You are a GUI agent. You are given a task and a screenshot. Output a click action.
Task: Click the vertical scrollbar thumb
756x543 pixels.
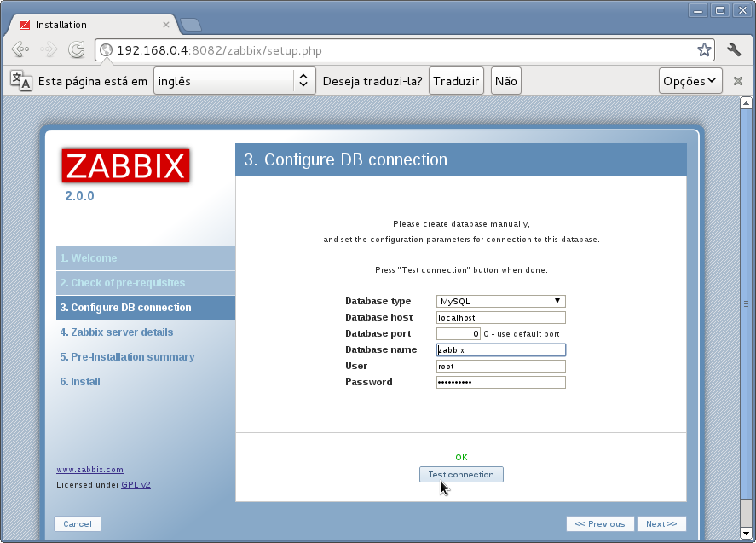tap(746, 303)
